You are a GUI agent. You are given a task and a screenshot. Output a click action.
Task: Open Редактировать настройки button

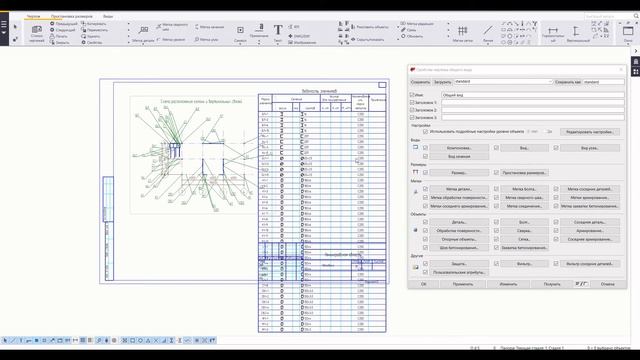click(x=589, y=132)
